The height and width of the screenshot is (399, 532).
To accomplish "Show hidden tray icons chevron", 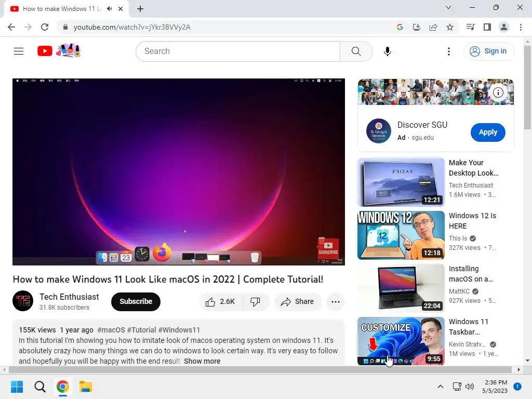I will coord(441,387).
